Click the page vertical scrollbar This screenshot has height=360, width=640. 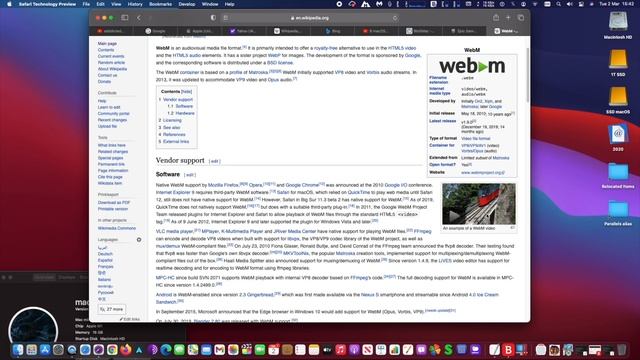[x=528, y=76]
